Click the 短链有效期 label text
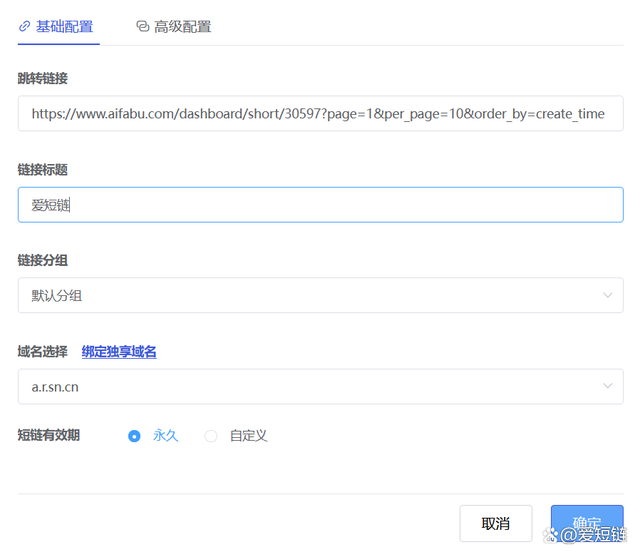 [x=49, y=435]
